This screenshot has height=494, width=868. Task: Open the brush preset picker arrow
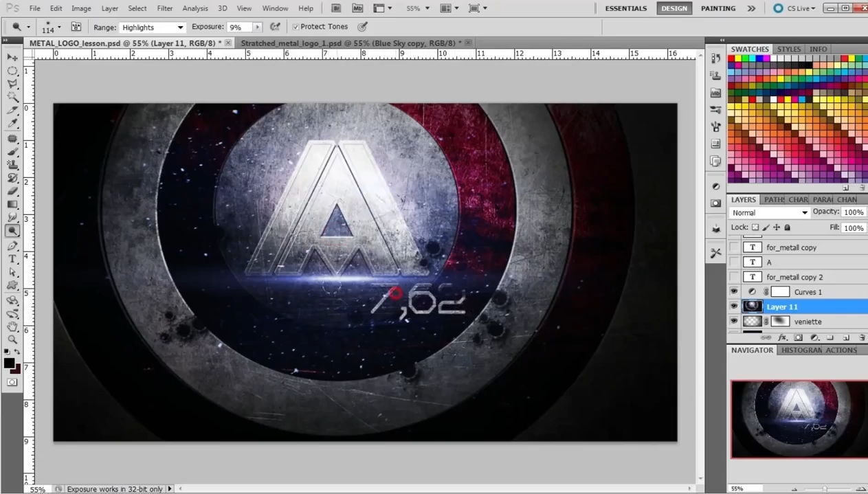pos(59,27)
